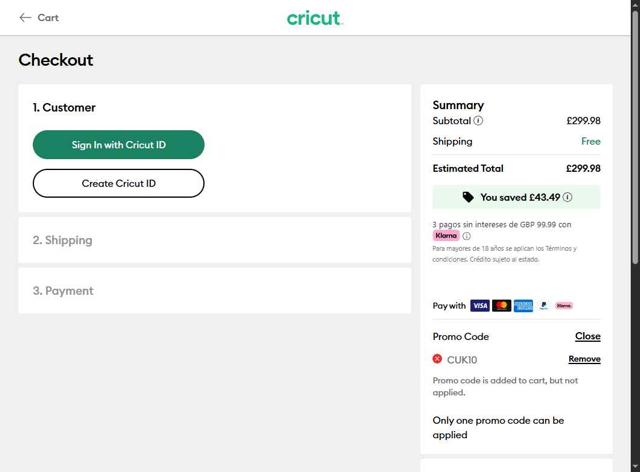
Task: Click the red error icon beside CUK10
Action: pyautogui.click(x=437, y=359)
